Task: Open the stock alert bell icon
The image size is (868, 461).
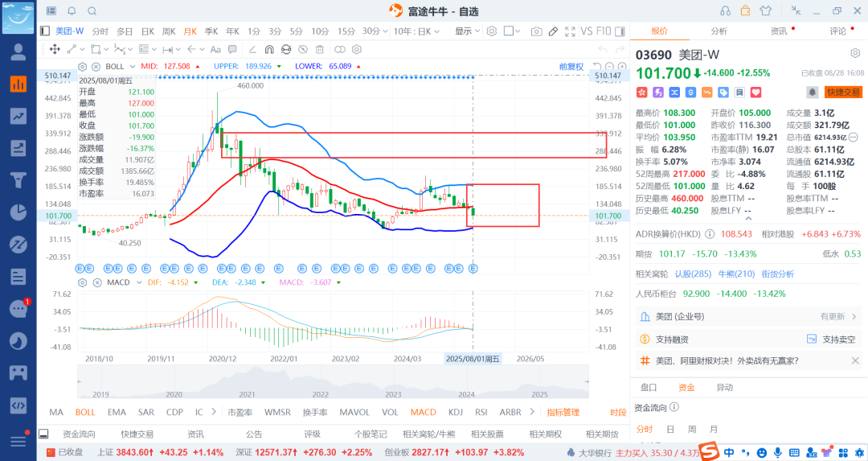Action: point(812,92)
